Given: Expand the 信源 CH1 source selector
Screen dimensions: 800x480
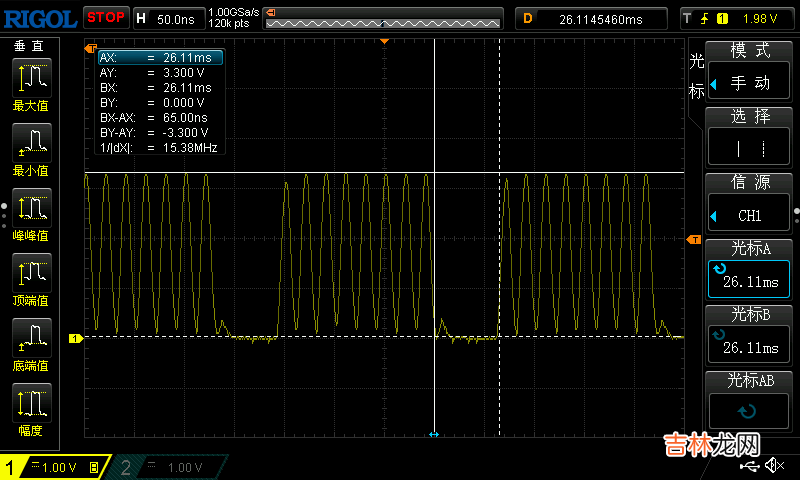Looking at the screenshot, I should (x=750, y=203).
